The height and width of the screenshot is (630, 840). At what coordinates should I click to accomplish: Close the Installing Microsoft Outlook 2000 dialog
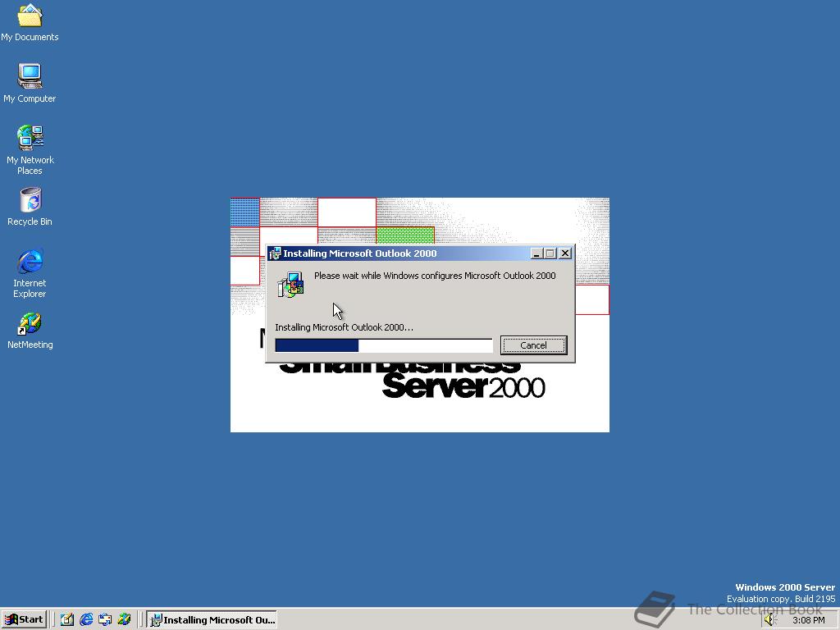coord(565,253)
